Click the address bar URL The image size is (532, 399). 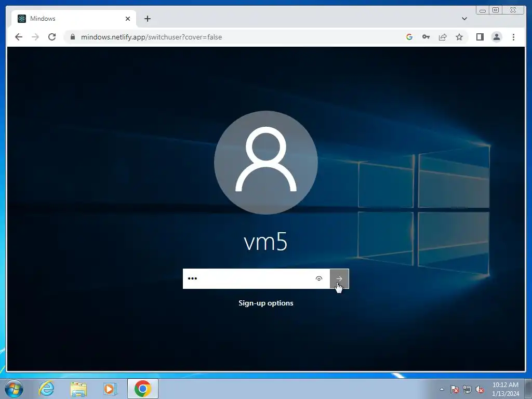[151, 37]
